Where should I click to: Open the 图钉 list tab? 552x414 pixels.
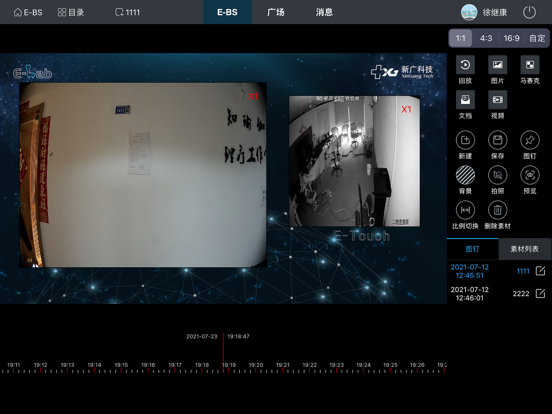coord(472,249)
